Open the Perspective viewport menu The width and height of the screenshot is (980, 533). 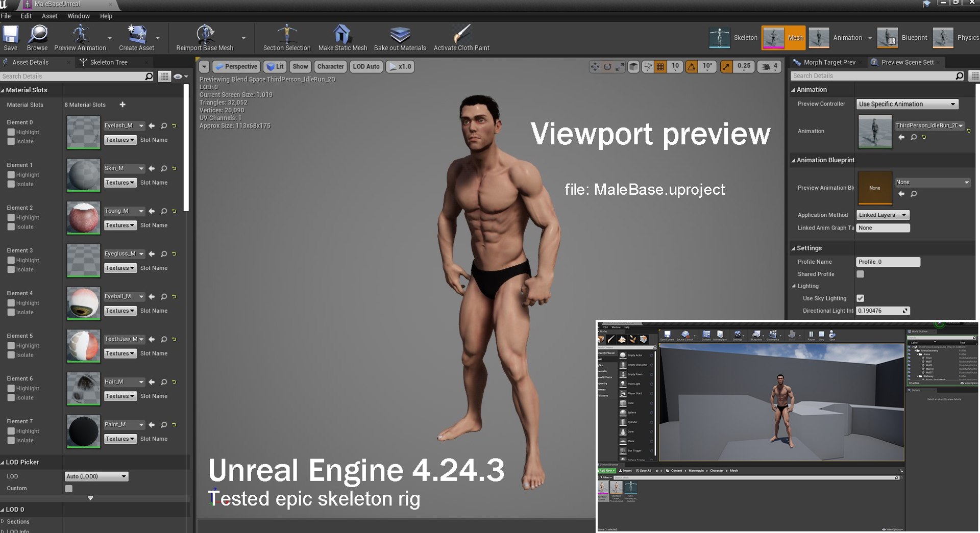pos(236,66)
